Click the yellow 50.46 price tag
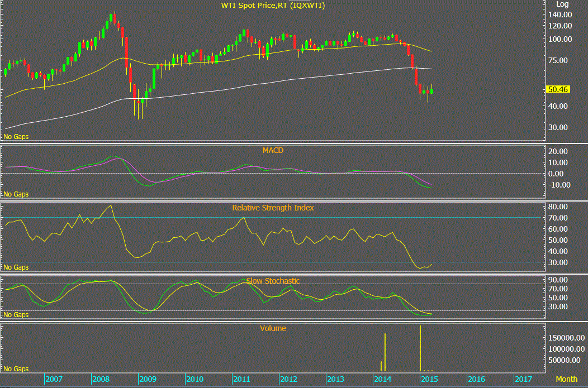Image resolution: width=588 pixels, height=388 pixels. click(x=558, y=89)
